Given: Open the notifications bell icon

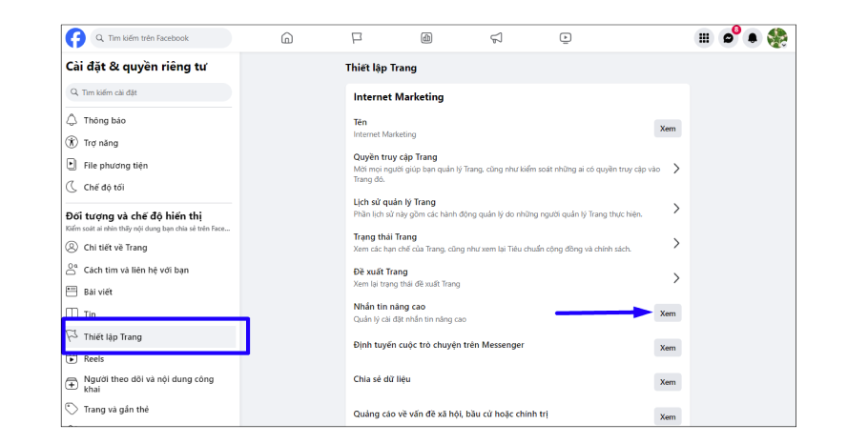Looking at the screenshot, I should click(753, 38).
